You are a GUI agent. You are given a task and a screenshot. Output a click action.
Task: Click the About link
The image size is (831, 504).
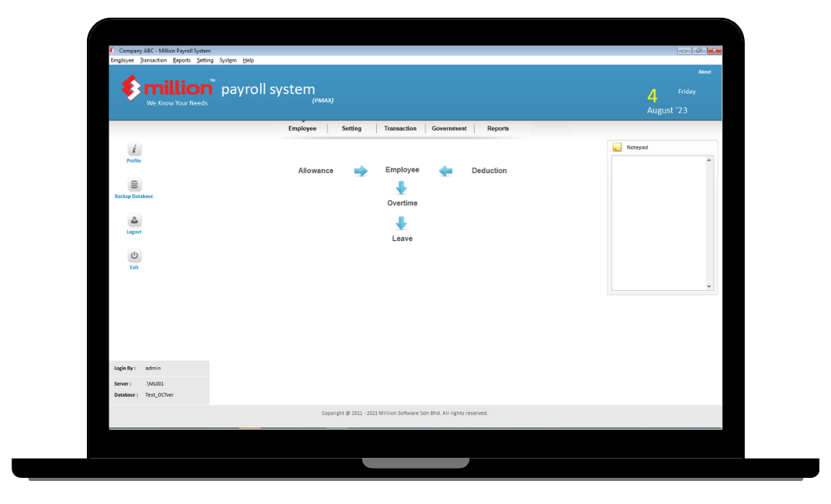tap(704, 72)
